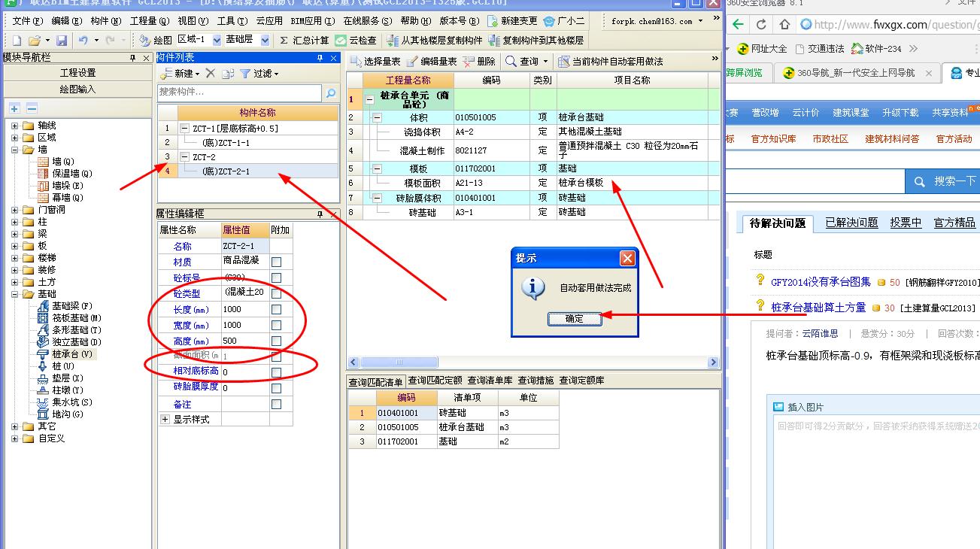Click the 绘图输入 button

78,89
